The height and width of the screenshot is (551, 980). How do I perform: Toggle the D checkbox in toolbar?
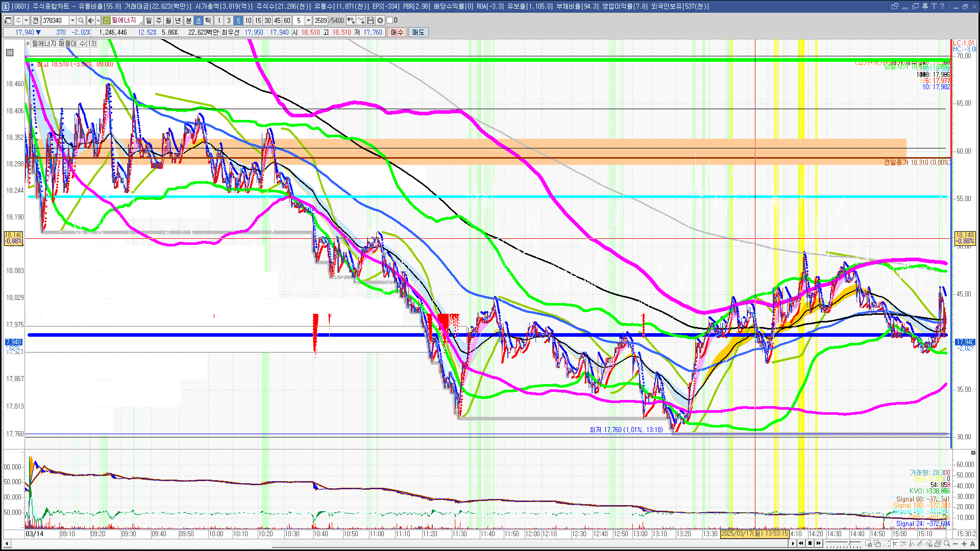pyautogui.click(x=390, y=20)
